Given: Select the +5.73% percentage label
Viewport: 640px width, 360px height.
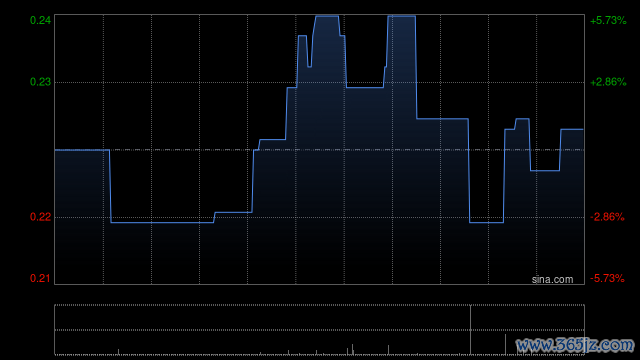Looking at the screenshot, I should [608, 20].
